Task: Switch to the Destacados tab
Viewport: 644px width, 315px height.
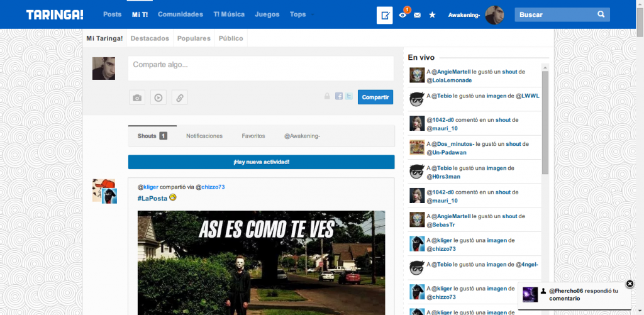Action: [150, 38]
